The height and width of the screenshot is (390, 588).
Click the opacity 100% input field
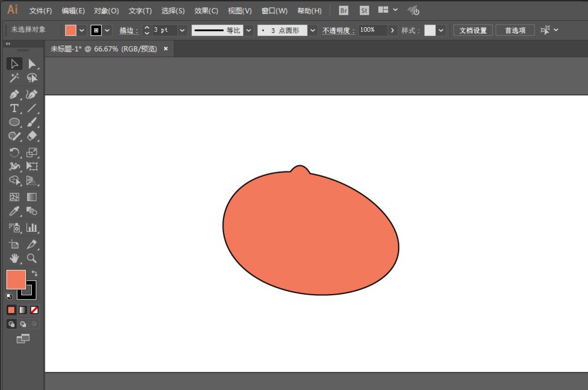pyautogui.click(x=372, y=30)
